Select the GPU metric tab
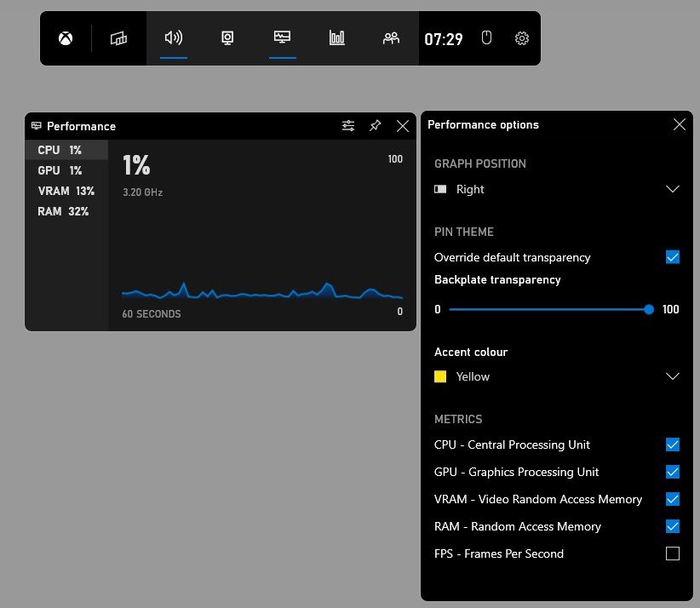 click(x=66, y=170)
